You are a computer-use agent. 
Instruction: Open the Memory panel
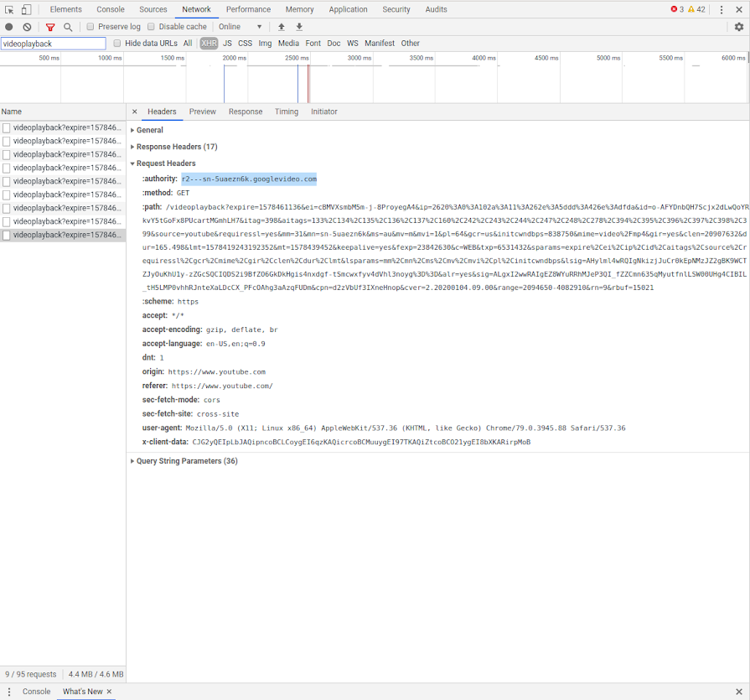[299, 9]
